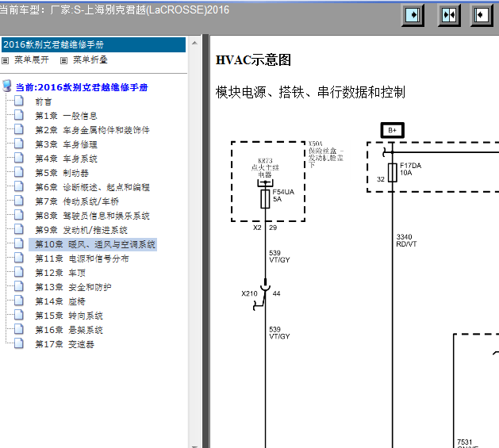Click the F17DA 10A fuse label
Image resolution: width=499 pixels, height=448 pixels.
point(410,169)
